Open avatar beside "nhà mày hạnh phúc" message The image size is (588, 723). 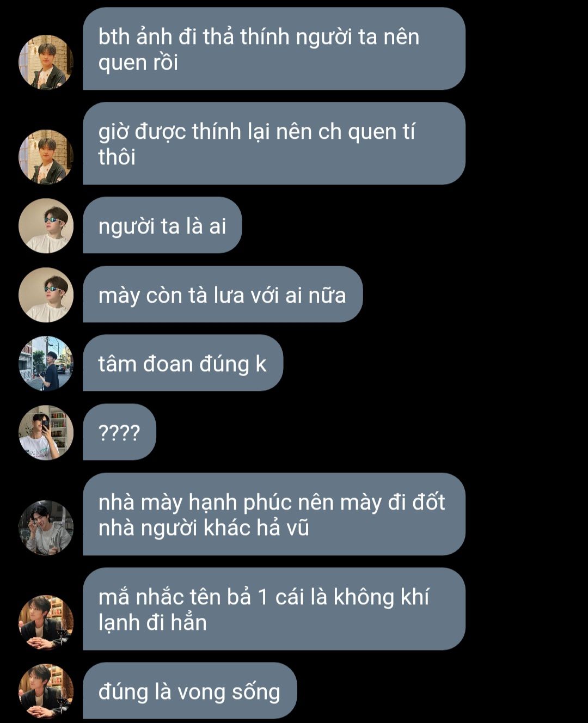point(46,528)
